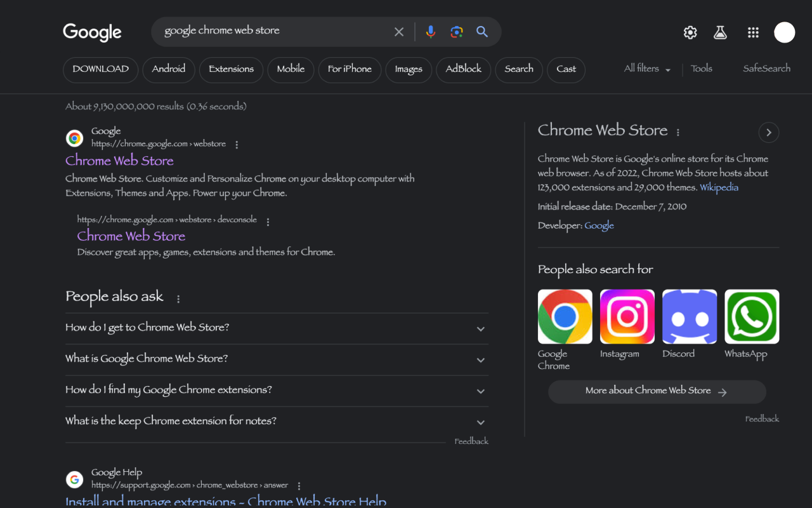Expand 'What is the keep Chrome extension for notes?'
Screen dimensions: 812x508
(x=277, y=422)
